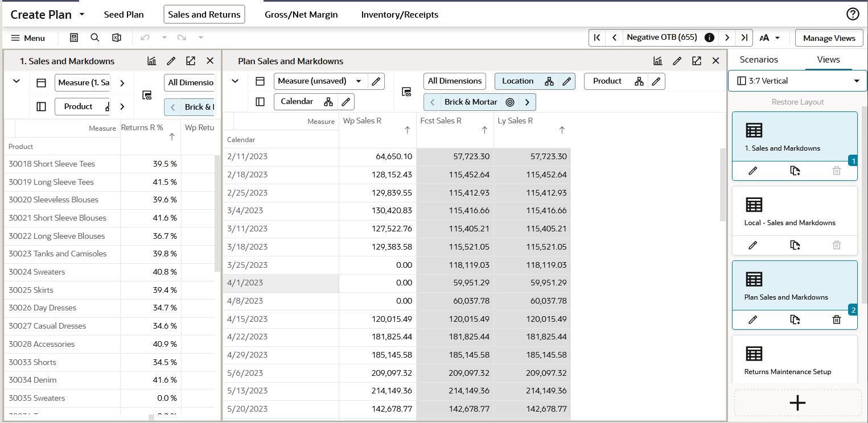This screenshot has height=423, width=868.
Task: Pop out the 1. Sales and Markdowns panel
Action: [191, 61]
